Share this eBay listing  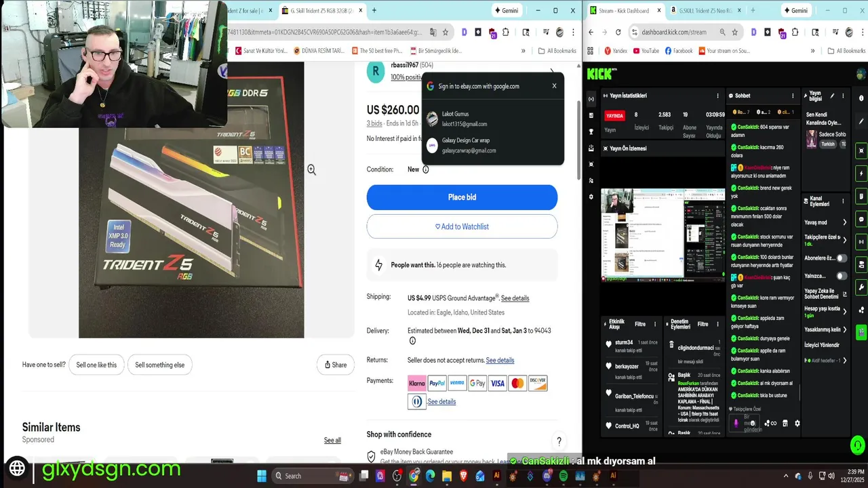point(335,365)
